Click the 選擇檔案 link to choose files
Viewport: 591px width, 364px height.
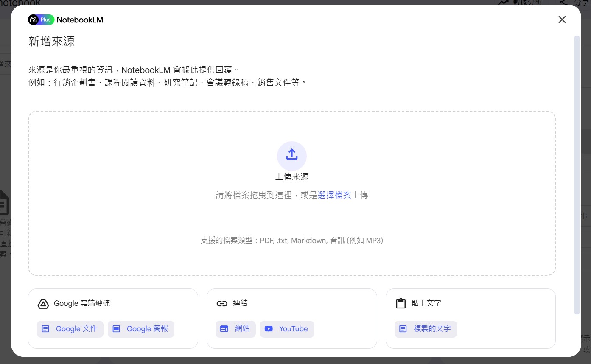(x=334, y=195)
